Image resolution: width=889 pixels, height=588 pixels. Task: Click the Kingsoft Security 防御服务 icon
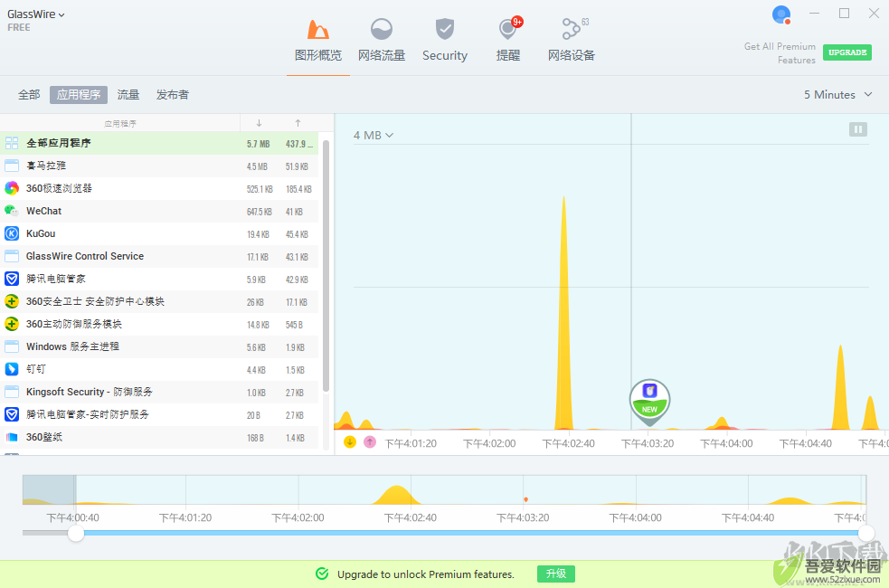point(12,392)
